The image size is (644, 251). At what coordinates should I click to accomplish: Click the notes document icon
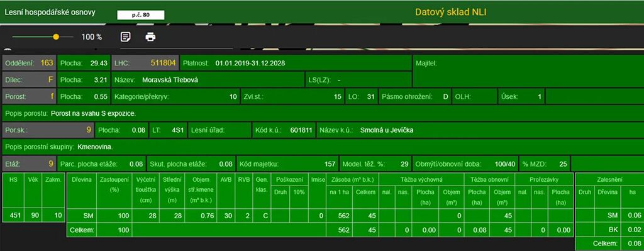[x=126, y=37]
